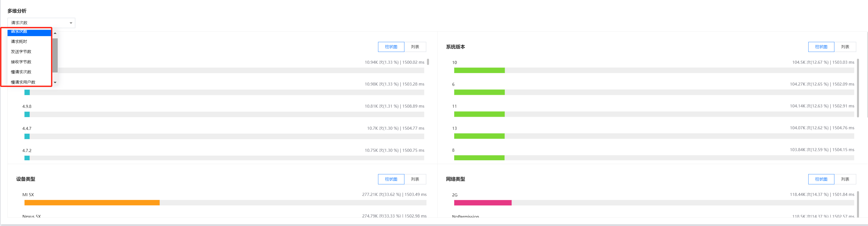This screenshot has width=868, height=226.
Task: Click the green bar for system version 10
Action: [x=479, y=70]
